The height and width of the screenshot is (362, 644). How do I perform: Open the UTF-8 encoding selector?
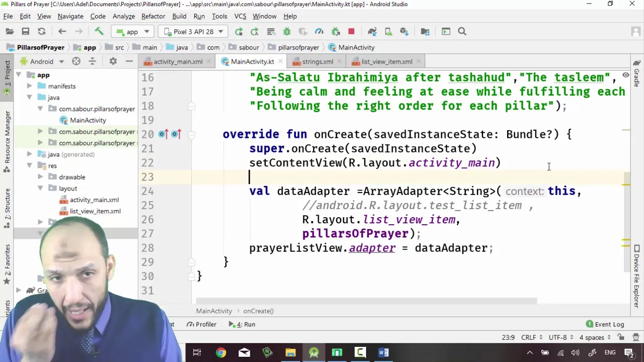(x=560, y=337)
